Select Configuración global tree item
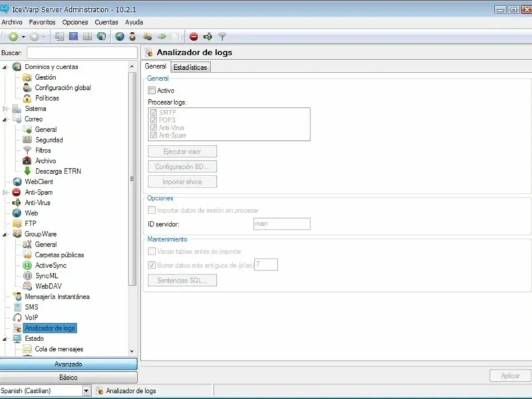The image size is (532, 399). click(63, 88)
